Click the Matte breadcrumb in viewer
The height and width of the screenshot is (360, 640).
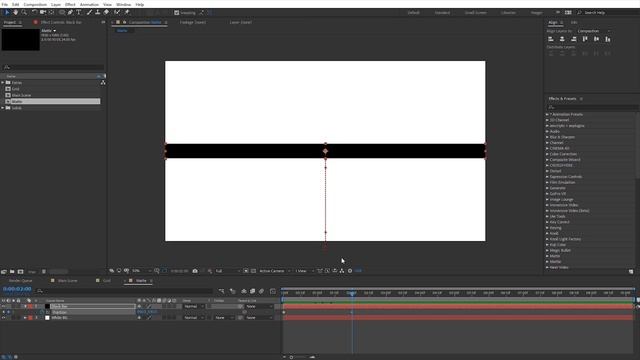[x=122, y=31]
